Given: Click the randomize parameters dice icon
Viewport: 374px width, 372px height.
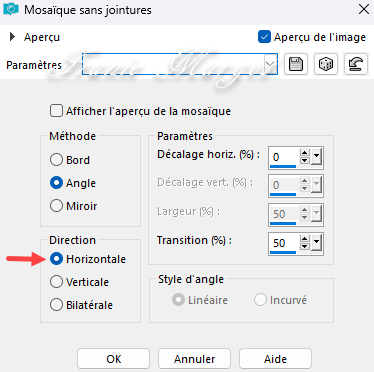Looking at the screenshot, I should click(x=326, y=64).
